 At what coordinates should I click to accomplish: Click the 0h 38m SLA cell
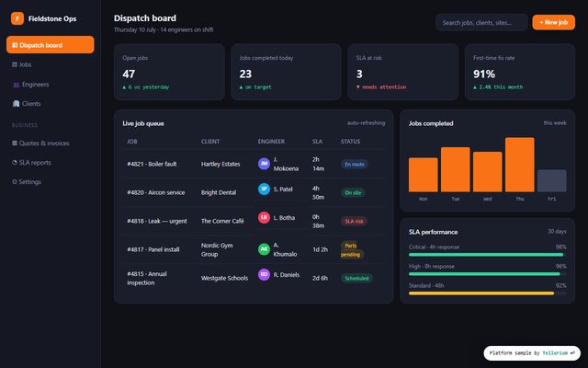pos(319,221)
